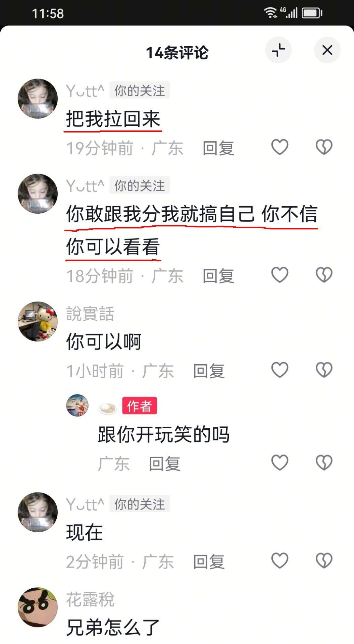Dislike the author's reply 跟你开玩笑的吗

324,463
